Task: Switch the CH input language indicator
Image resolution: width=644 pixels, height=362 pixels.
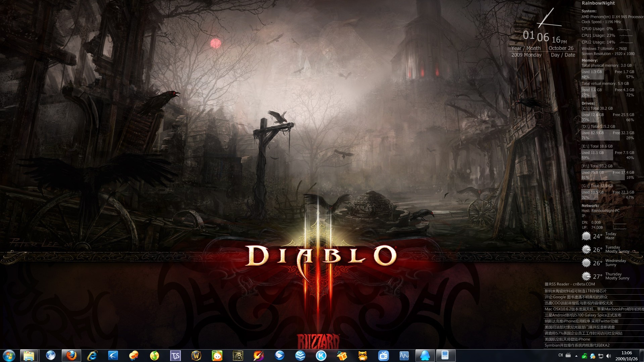Action: coord(560,355)
